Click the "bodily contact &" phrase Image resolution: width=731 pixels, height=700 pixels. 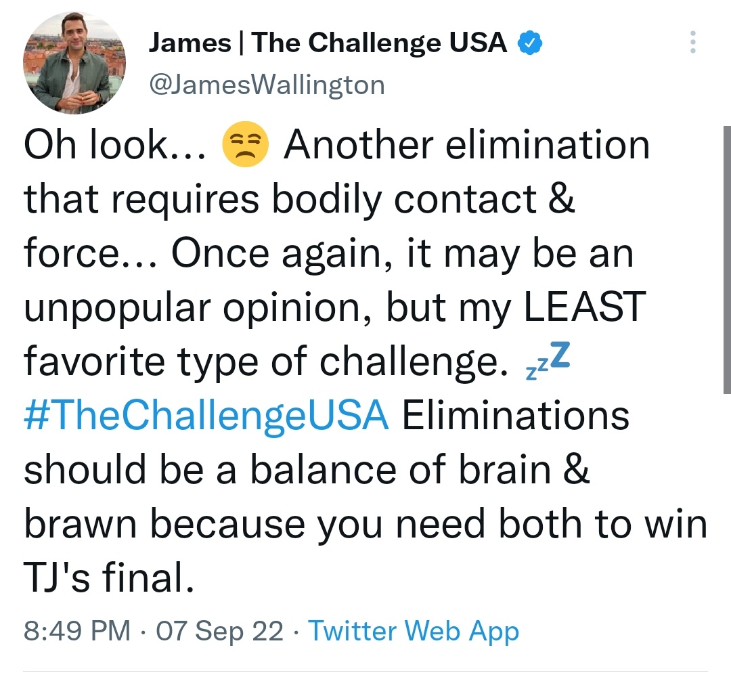423,200
